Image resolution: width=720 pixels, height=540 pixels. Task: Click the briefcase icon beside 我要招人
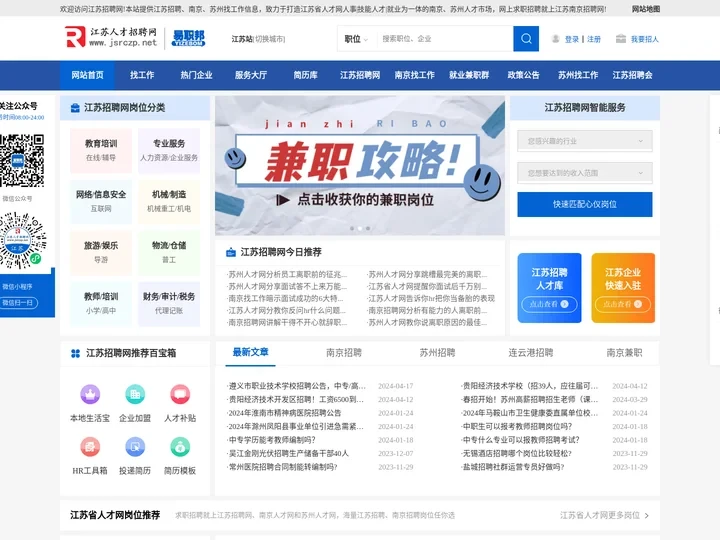click(x=621, y=39)
